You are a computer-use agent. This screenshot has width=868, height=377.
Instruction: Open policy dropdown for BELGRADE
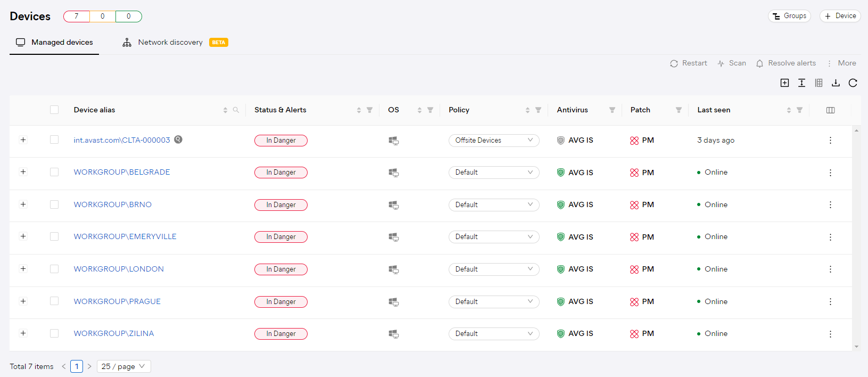pos(494,173)
